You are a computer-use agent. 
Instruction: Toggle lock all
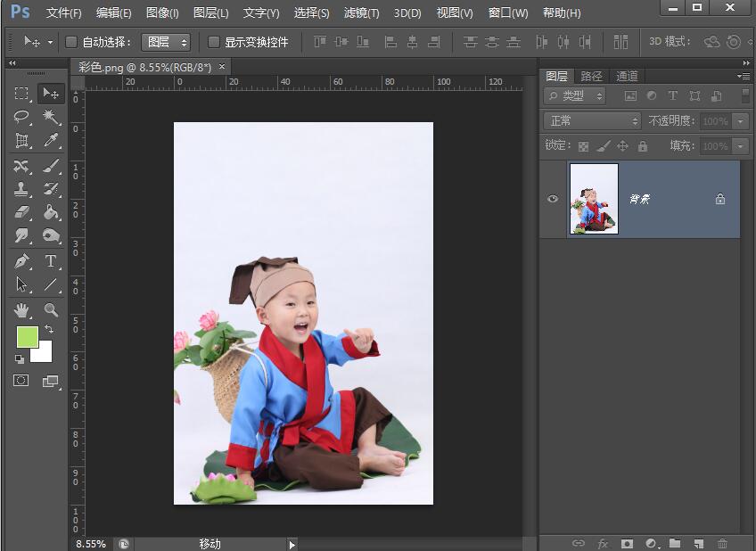(x=643, y=145)
